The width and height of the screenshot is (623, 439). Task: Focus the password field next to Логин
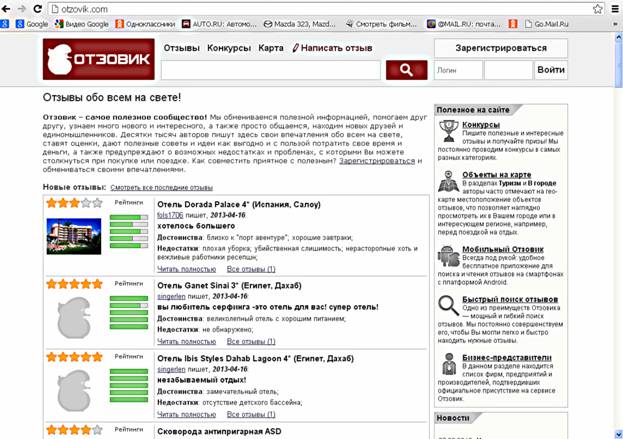click(x=508, y=70)
